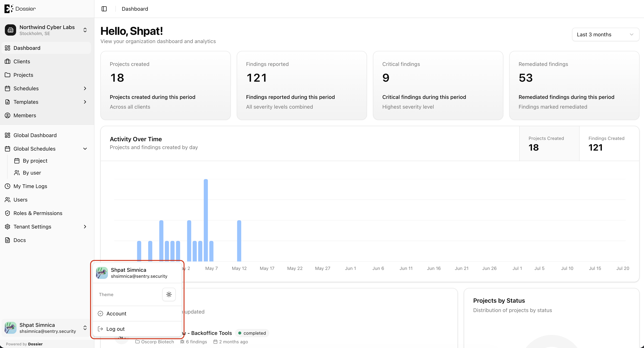644x348 pixels.
Task: Click the Templates document icon
Action: (7, 102)
